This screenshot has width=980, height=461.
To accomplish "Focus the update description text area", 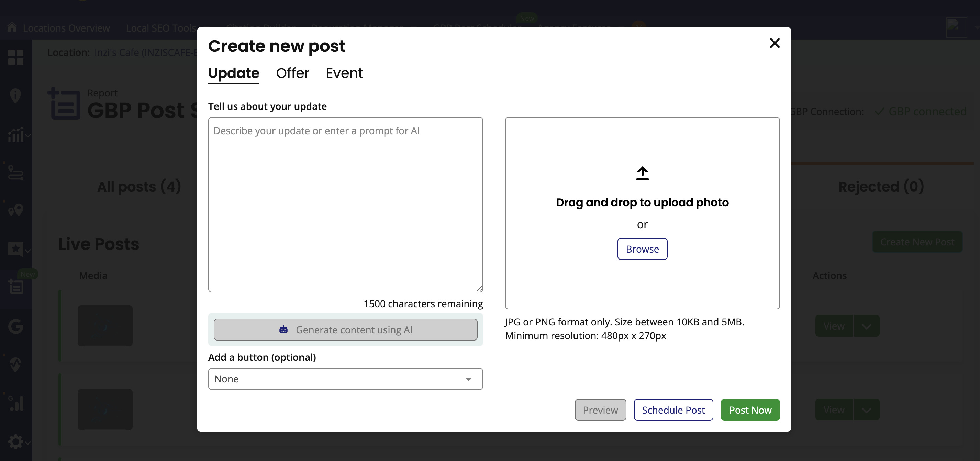I will (345, 205).
